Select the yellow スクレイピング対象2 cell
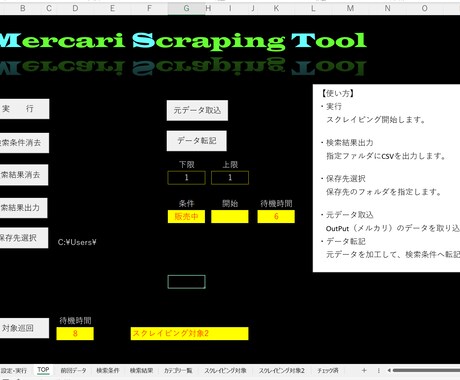The height and width of the screenshot is (380, 460). pyautogui.click(x=189, y=333)
